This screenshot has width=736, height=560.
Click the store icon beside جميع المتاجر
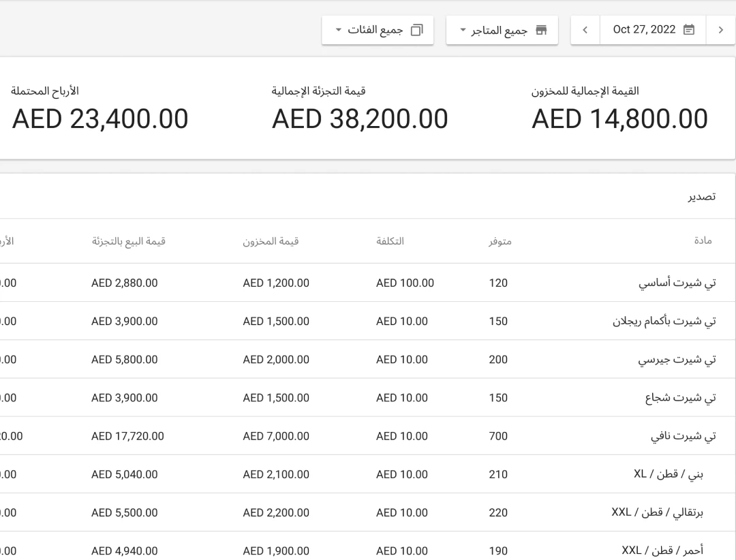point(540,29)
